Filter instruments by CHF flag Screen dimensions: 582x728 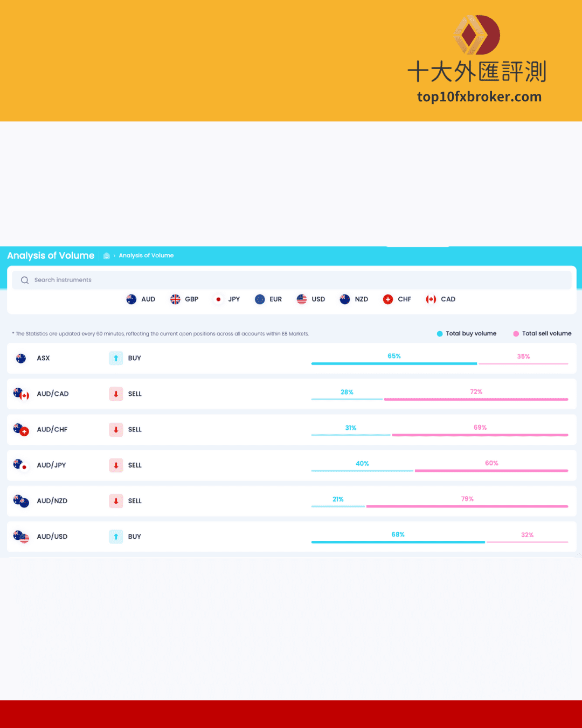pyautogui.click(x=388, y=299)
